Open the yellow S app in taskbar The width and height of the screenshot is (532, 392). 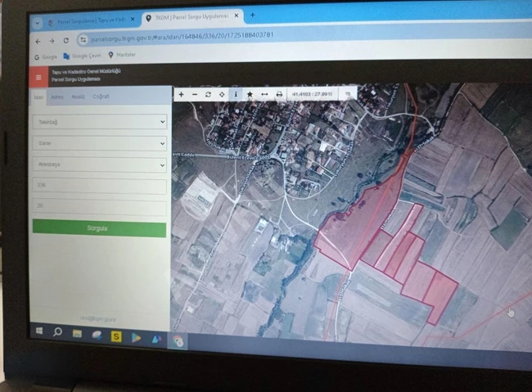(x=116, y=336)
